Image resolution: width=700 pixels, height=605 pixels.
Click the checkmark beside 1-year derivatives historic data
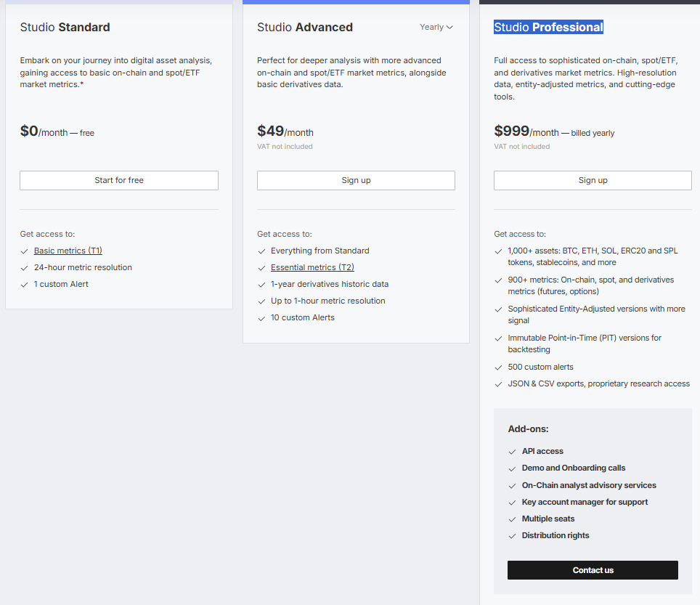[x=261, y=285]
